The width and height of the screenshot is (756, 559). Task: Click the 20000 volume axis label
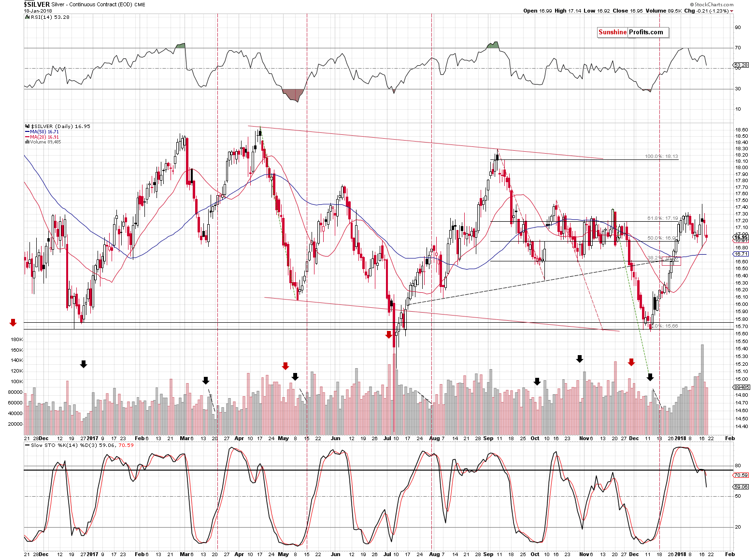coord(16,424)
